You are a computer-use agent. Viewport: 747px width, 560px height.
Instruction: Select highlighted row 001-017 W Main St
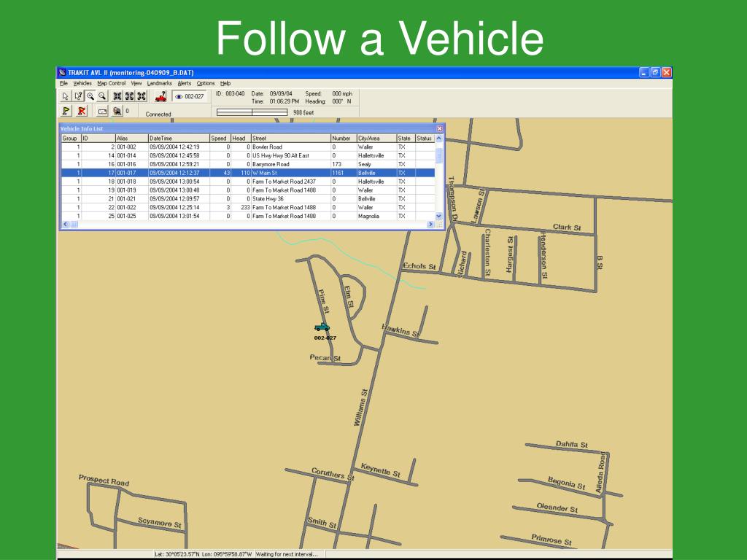tap(248, 173)
